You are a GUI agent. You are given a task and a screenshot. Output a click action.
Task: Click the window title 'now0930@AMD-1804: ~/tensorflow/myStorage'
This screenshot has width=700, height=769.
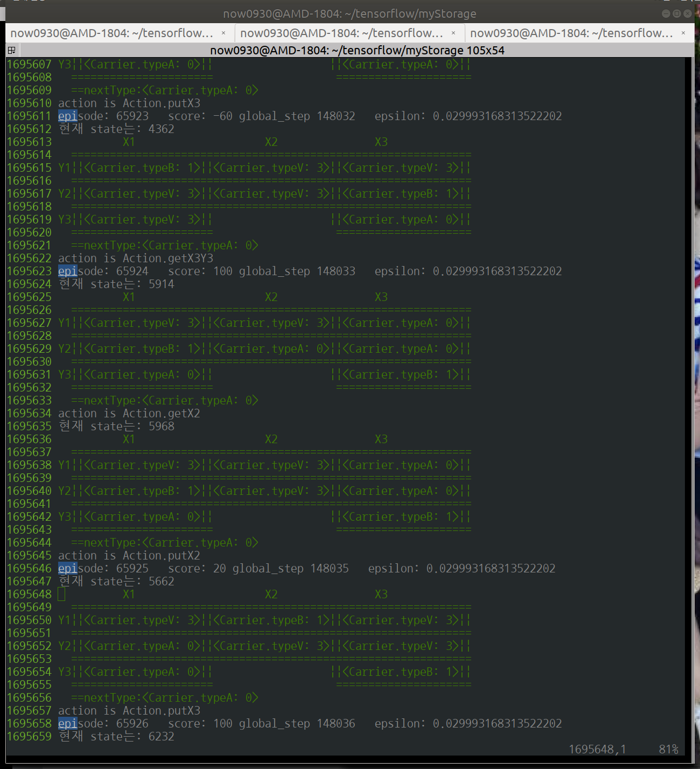[x=349, y=13]
